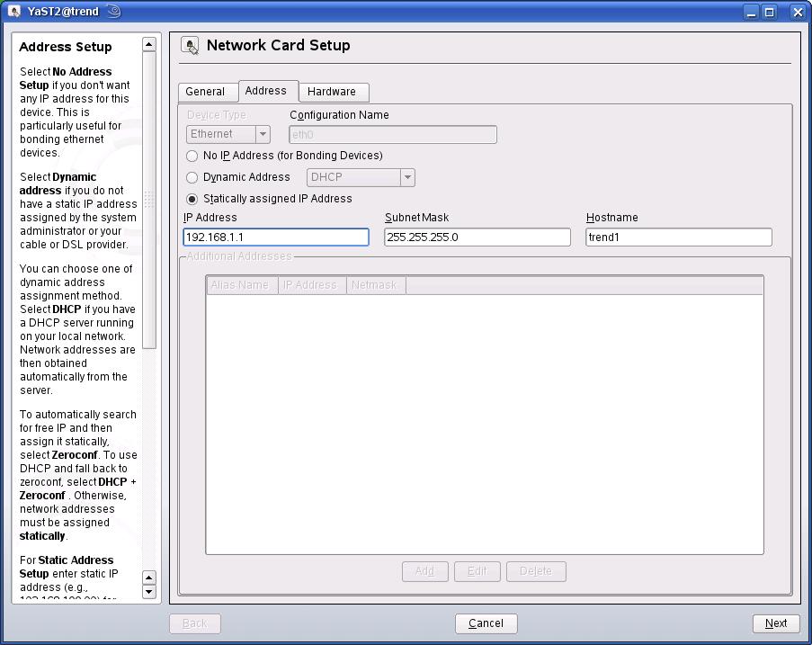Click the Cancel button

click(x=486, y=623)
